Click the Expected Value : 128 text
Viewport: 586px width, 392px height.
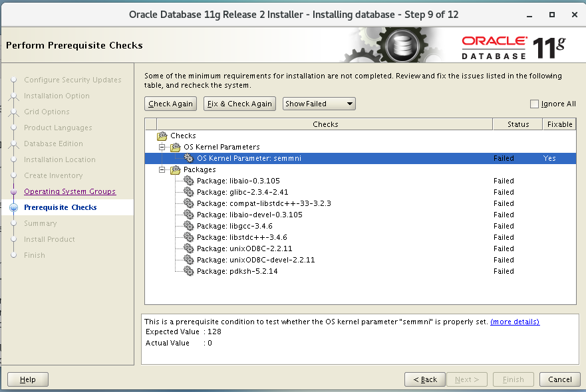(183, 332)
